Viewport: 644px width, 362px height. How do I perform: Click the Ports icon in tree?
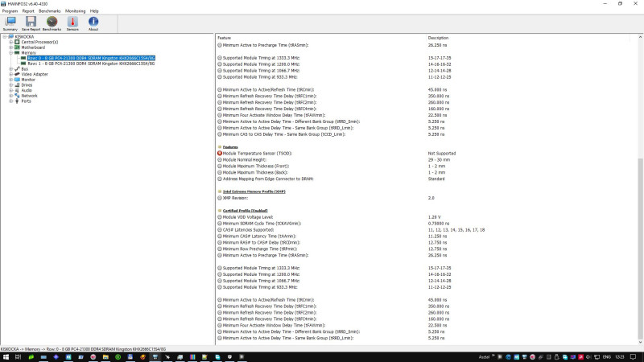pyautogui.click(x=17, y=101)
